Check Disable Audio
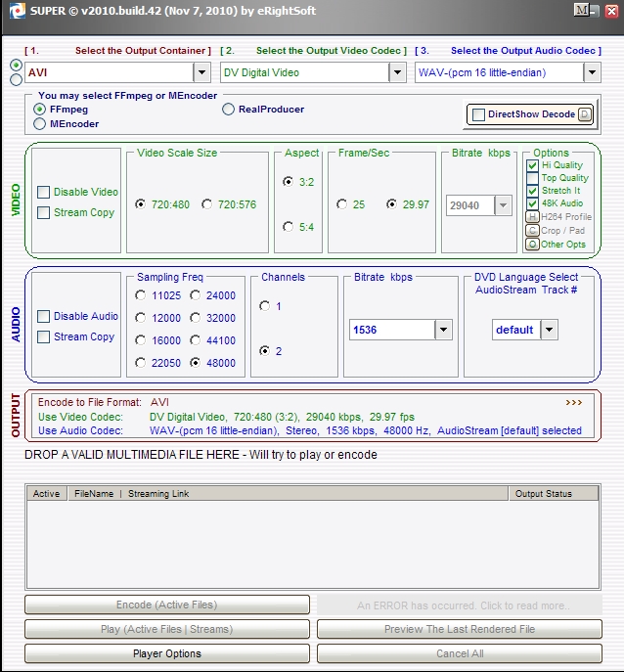This screenshot has height=672, width=624. point(43,316)
